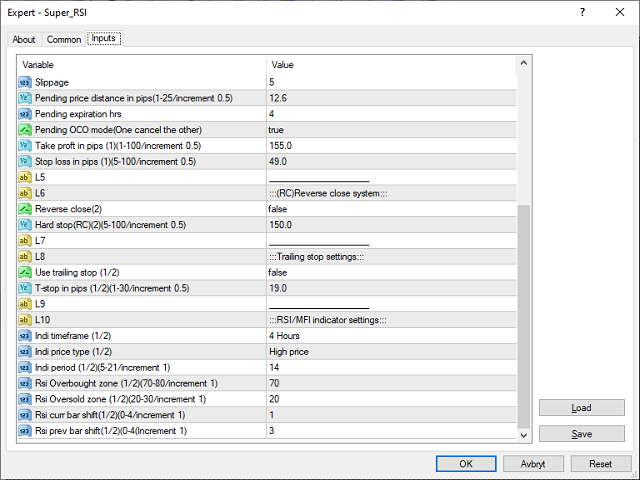The height and width of the screenshot is (480, 640).
Task: Click the Reset button
Action: coord(600,464)
